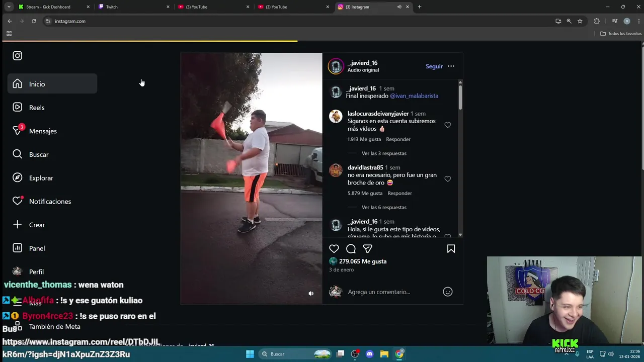The image size is (644, 362).
Task: Open the Windows Start button
Action: pyautogui.click(x=250, y=354)
